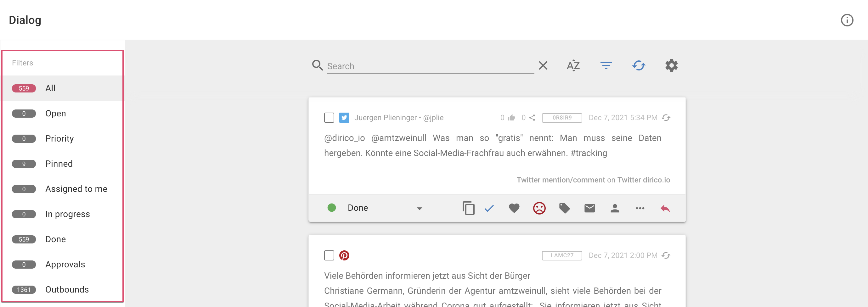This screenshot has width=868, height=307.
Task: Open the Done status dropdown
Action: (384, 208)
